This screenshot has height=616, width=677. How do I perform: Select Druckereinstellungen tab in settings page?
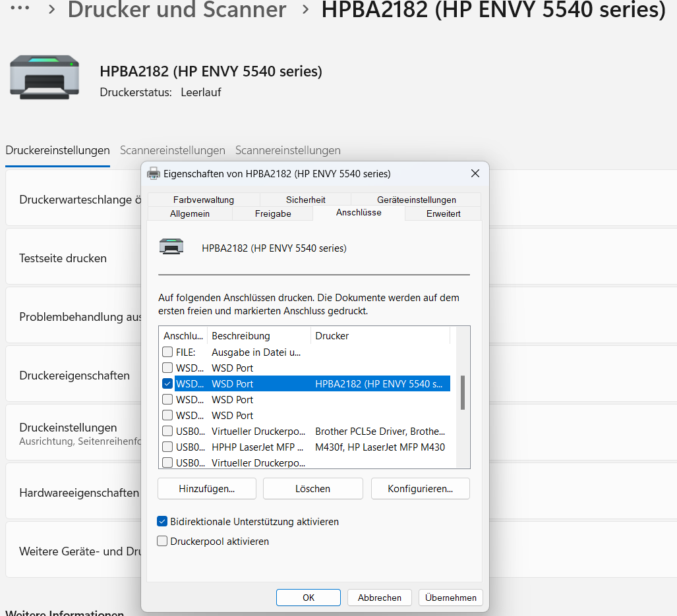pos(57,151)
